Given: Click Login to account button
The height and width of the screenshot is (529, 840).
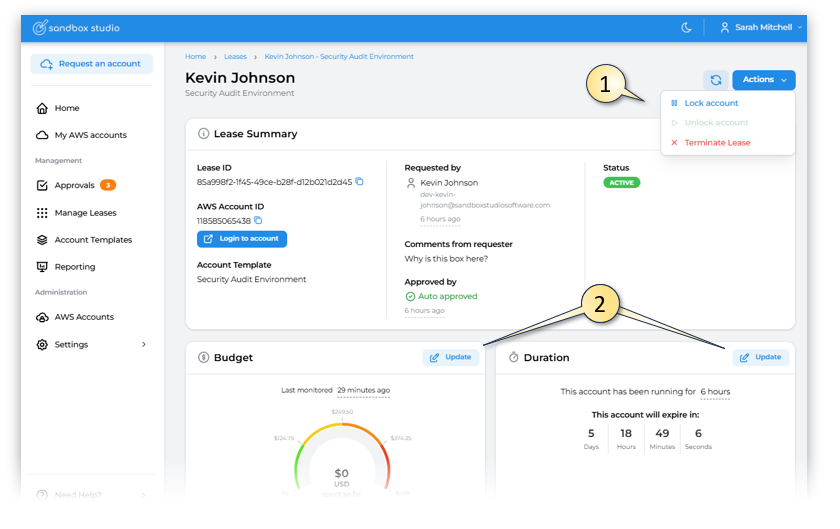Looking at the screenshot, I should [x=242, y=239].
